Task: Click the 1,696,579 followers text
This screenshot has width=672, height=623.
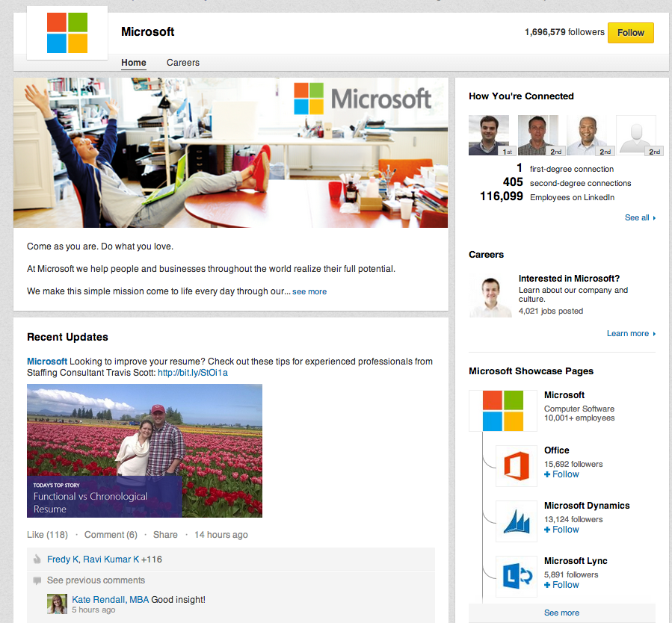Action: (x=564, y=32)
